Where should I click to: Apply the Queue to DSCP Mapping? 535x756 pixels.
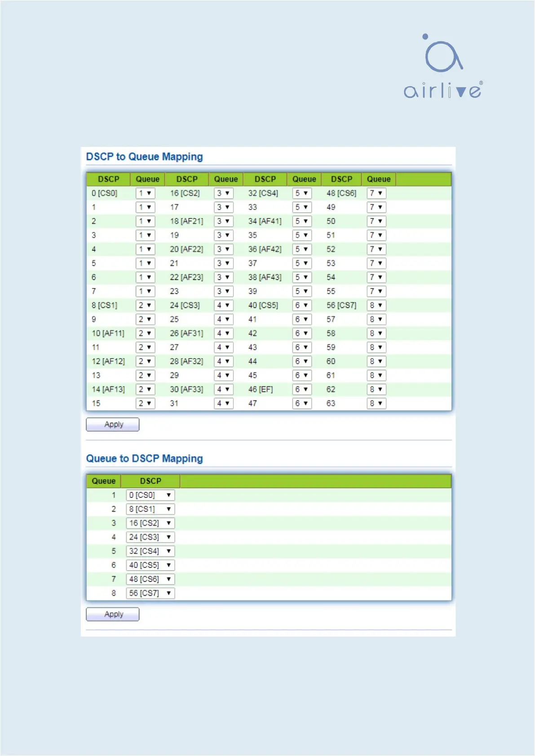click(113, 615)
